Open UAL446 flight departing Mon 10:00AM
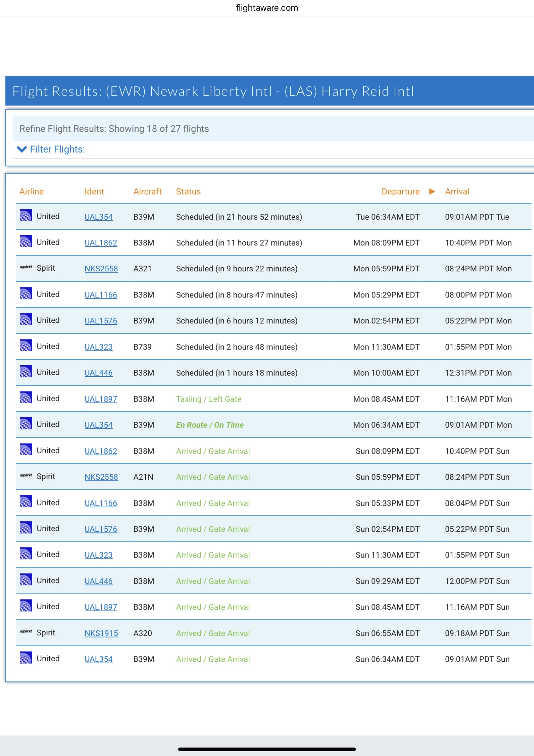Viewport: 534px width, 756px height. point(99,373)
